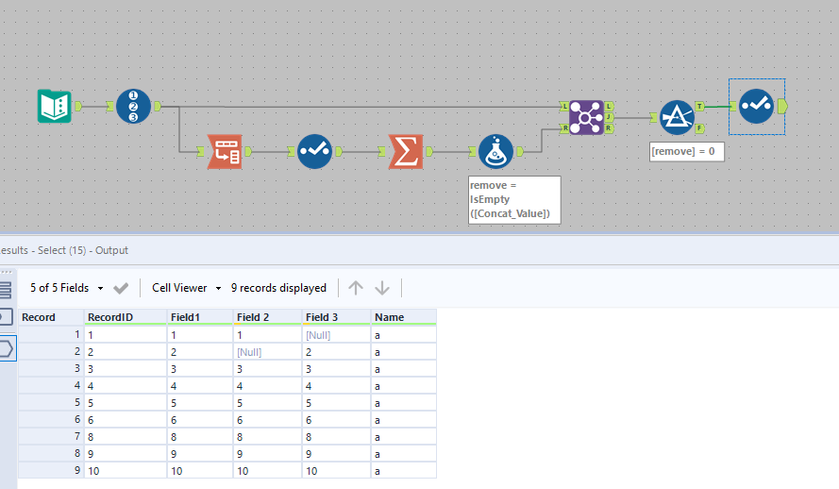
Task: Select record row number 5
Action: click(x=51, y=403)
